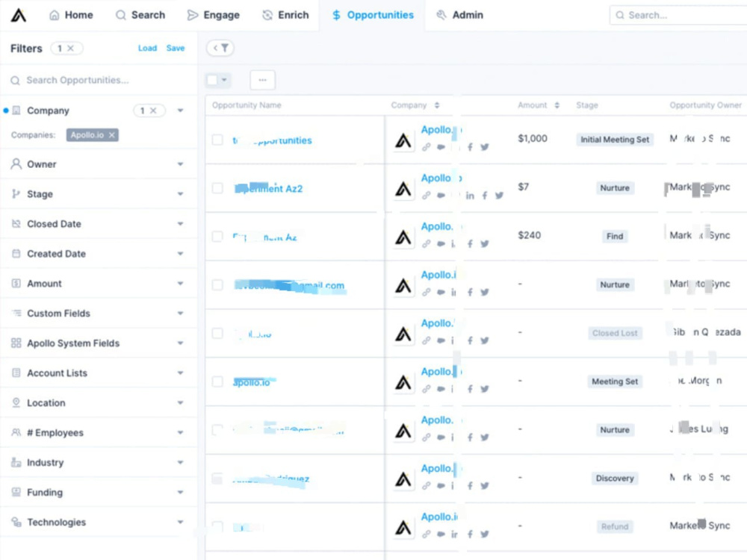
Task: Clear all filters with the 1 × badge
Action: (66, 48)
